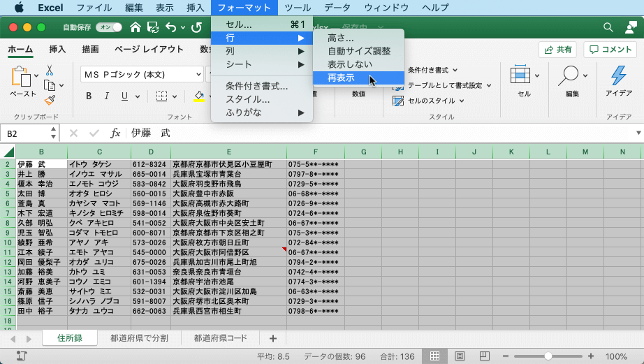Image resolution: width=644 pixels, height=364 pixels.
Task: Expand the Underline style arrow
Action: point(138,96)
